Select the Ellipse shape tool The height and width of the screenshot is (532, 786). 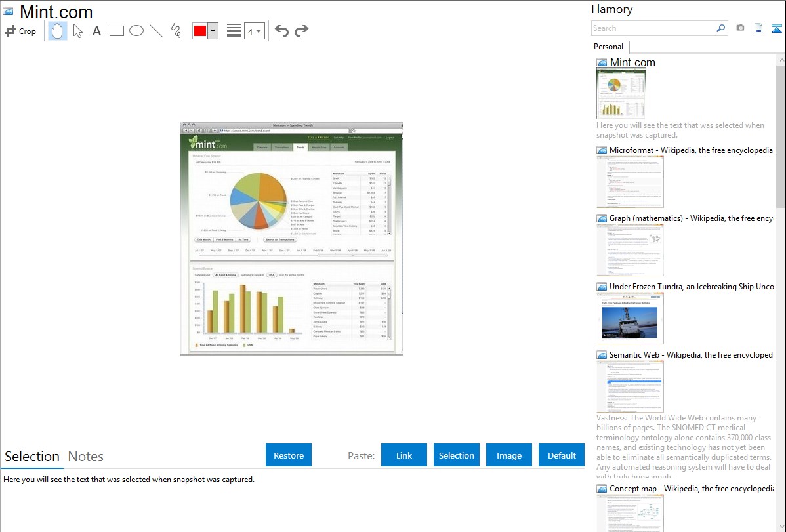tap(136, 31)
